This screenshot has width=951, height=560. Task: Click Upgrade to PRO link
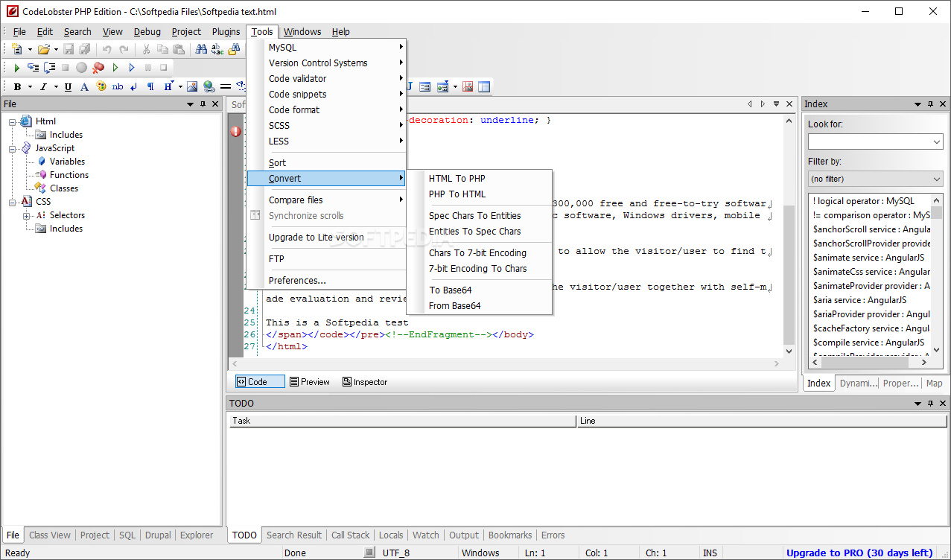click(859, 553)
